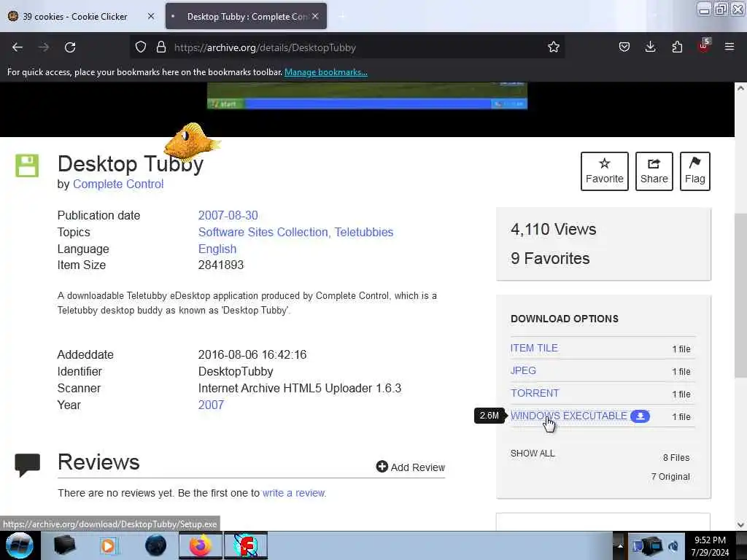Go back to the previous page
Viewport: 747px width, 560px height.
click(x=18, y=47)
